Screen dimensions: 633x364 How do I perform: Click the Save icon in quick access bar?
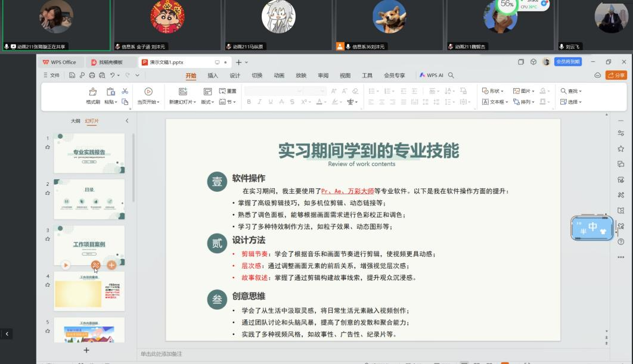[72, 75]
